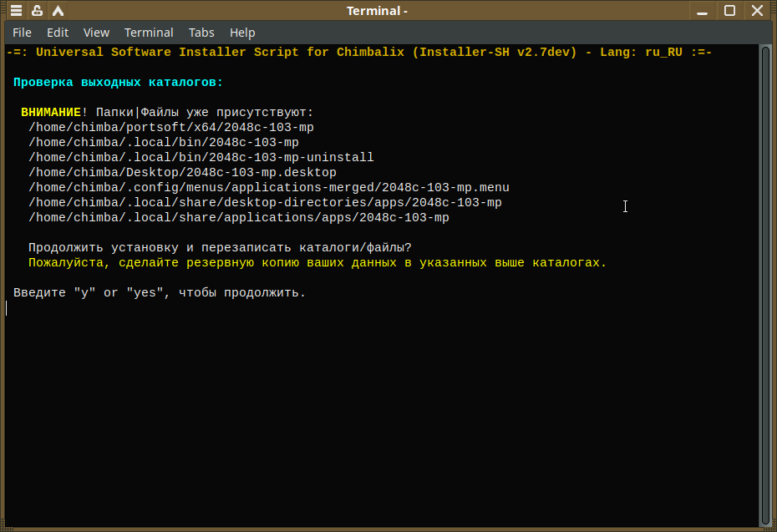Minimize the Terminal window
This screenshot has height=532, width=777.
[702, 10]
